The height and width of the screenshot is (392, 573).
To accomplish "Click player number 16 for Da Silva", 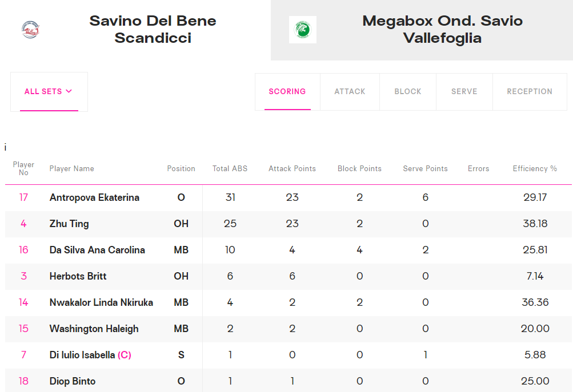I will coord(23,250).
